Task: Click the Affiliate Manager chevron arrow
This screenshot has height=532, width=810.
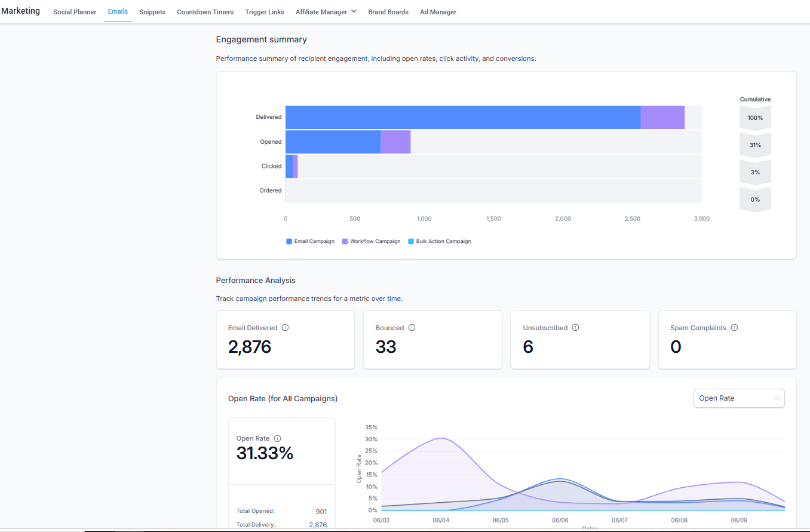Action: click(354, 11)
